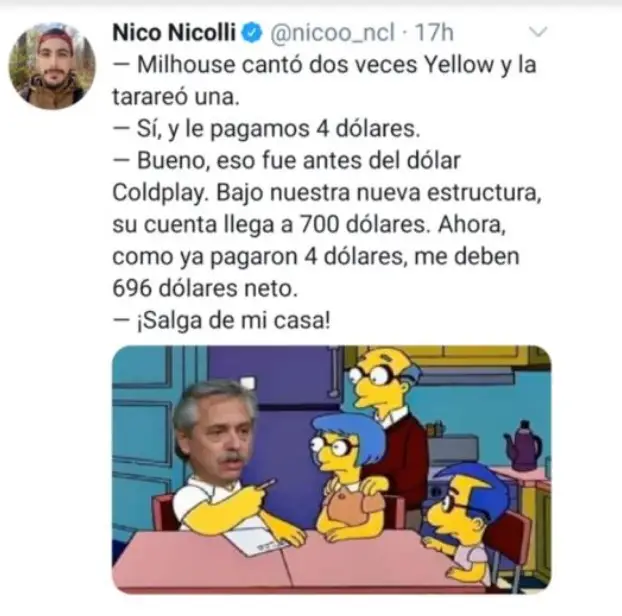Click the blue-haired woman in the image
The width and height of the screenshot is (622, 616).
(346, 472)
